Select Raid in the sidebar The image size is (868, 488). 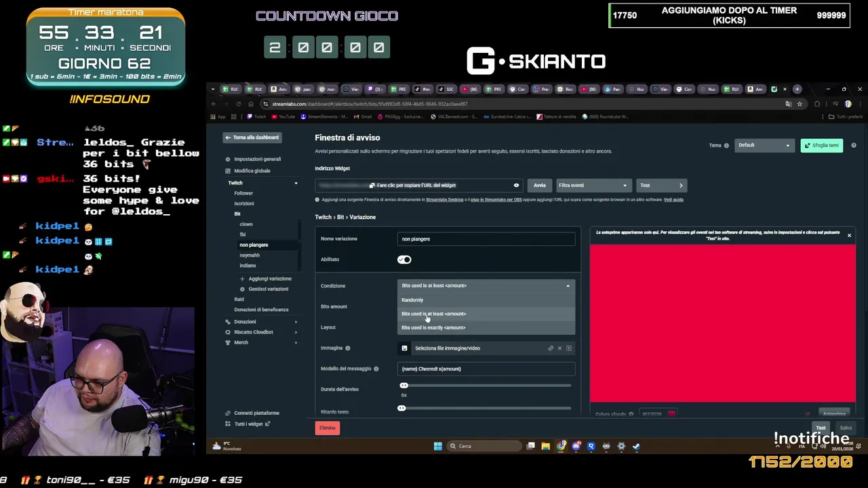(239, 299)
